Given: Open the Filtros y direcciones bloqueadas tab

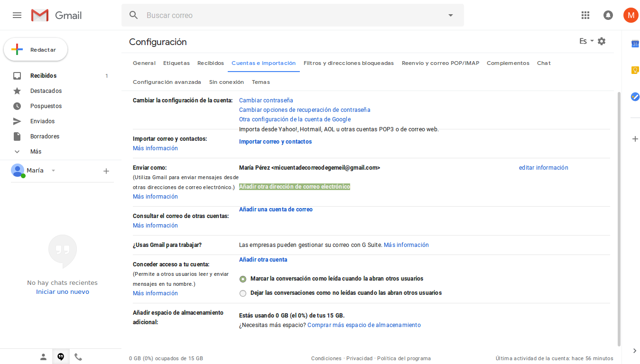Looking at the screenshot, I should (348, 63).
